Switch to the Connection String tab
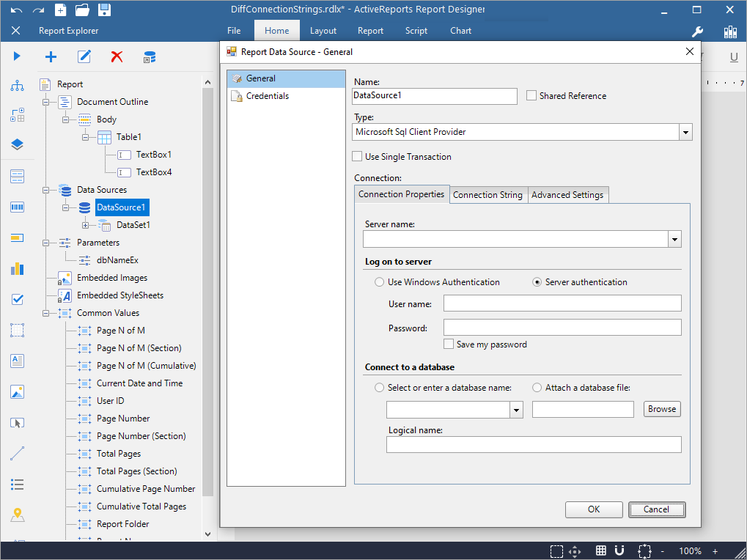The width and height of the screenshot is (747, 560). (487, 195)
